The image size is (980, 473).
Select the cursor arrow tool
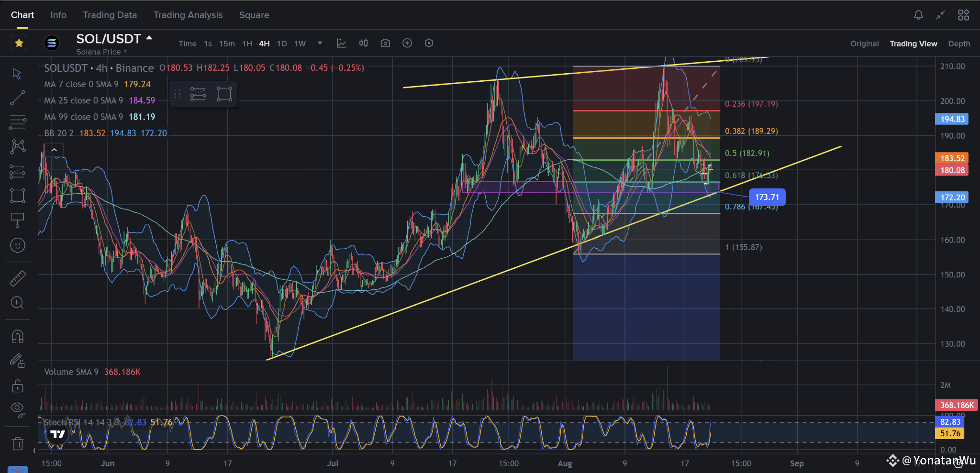[x=17, y=74]
